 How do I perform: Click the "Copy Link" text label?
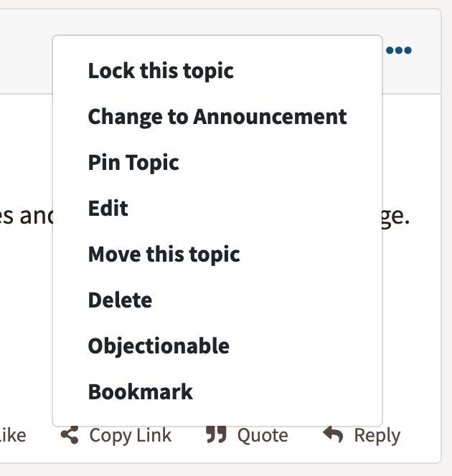click(131, 435)
